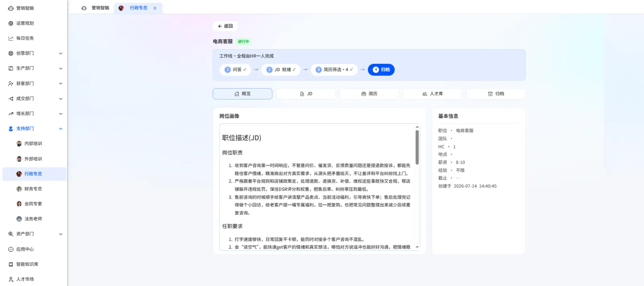Click the 支持部门 person icon
The height and width of the screenshot is (286, 644).
pyautogui.click(x=11, y=129)
